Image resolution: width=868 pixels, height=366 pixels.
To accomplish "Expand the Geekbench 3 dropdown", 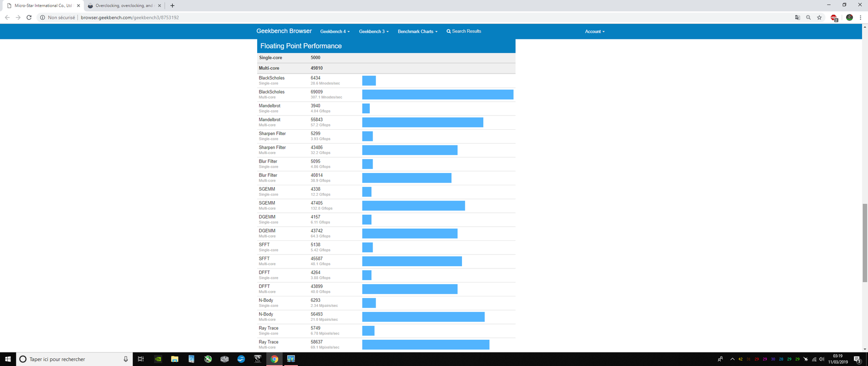I will 374,32.
